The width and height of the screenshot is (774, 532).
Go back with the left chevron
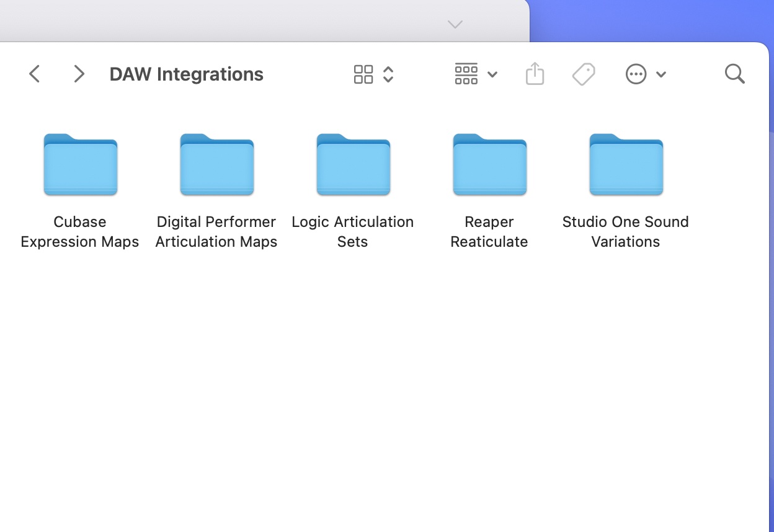click(35, 74)
